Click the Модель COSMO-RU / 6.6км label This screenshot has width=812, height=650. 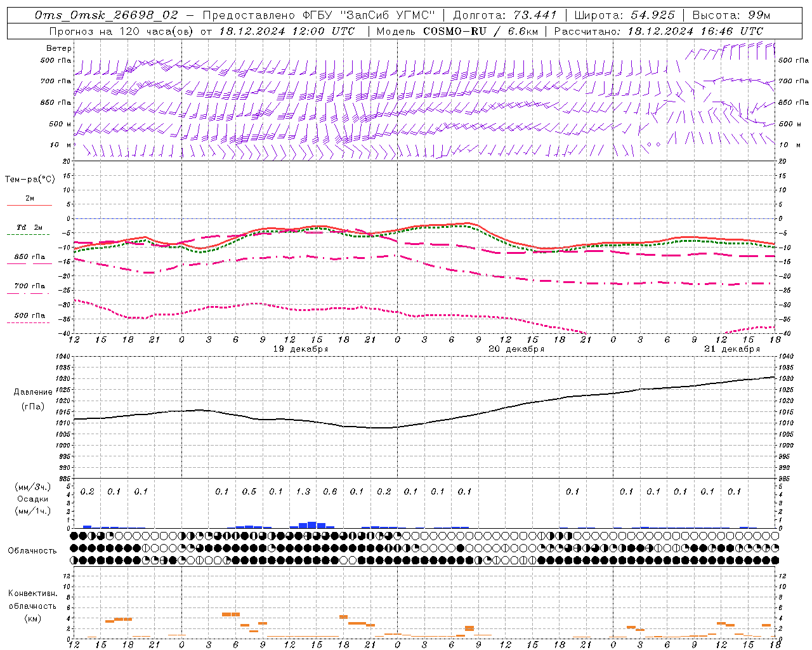[x=457, y=31]
